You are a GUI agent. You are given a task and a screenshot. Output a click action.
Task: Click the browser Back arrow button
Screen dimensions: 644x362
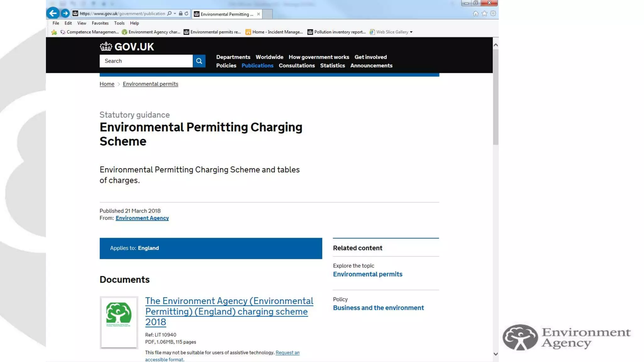(53, 13)
